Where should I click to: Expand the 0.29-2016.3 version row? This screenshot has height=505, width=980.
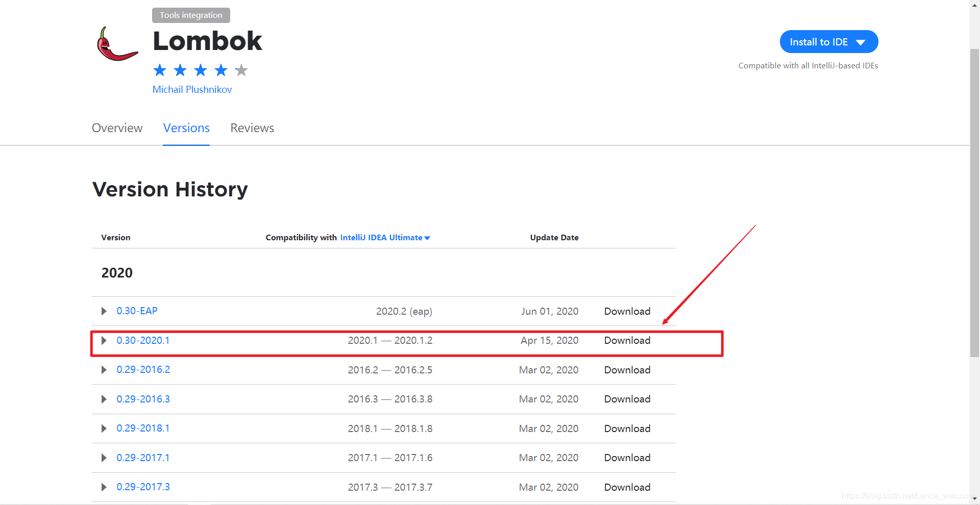[x=104, y=399]
